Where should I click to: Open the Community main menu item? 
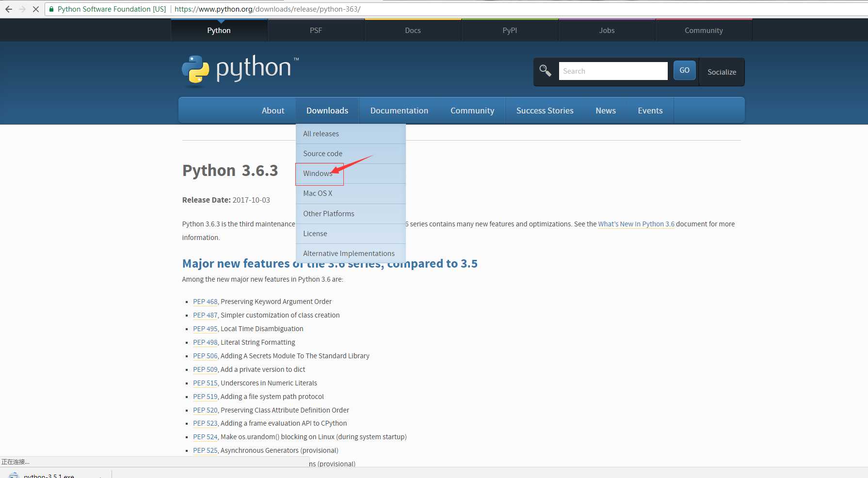(472, 111)
